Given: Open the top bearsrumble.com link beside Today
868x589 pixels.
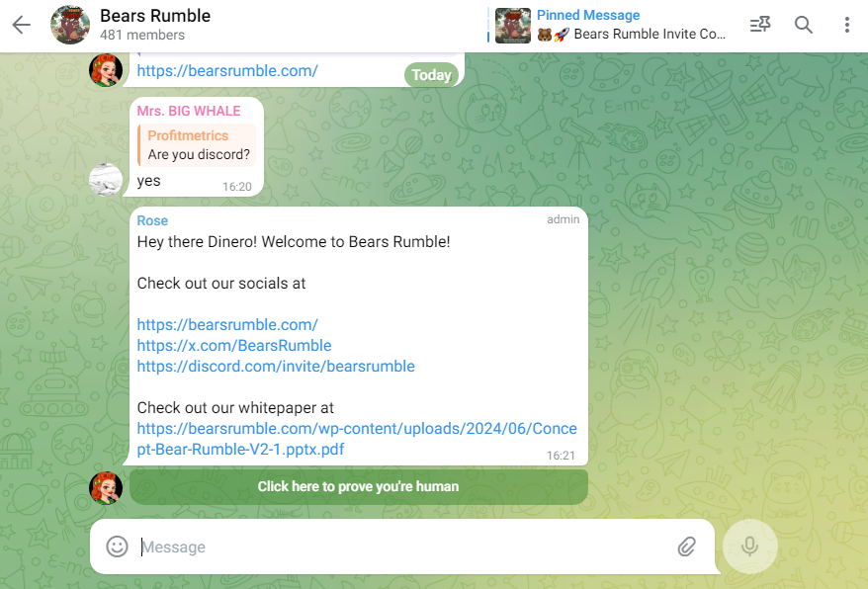Looking at the screenshot, I should pyautogui.click(x=227, y=71).
